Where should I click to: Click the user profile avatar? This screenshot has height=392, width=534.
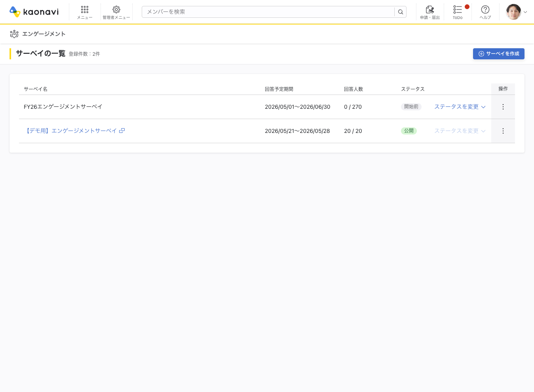click(514, 12)
